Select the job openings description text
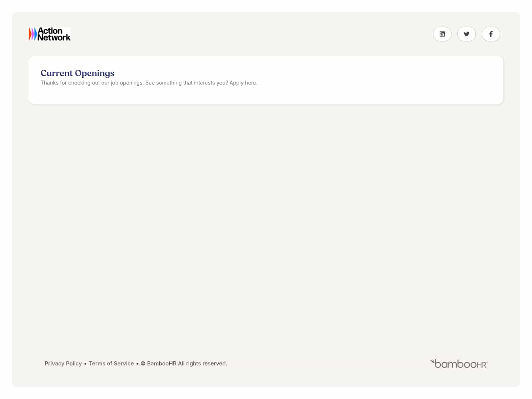This screenshot has width=532, height=399. tap(149, 82)
